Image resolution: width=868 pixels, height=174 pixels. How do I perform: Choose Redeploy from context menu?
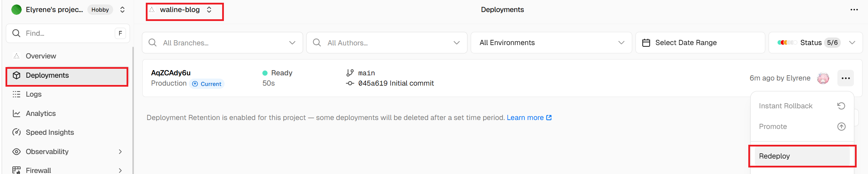coord(802,156)
